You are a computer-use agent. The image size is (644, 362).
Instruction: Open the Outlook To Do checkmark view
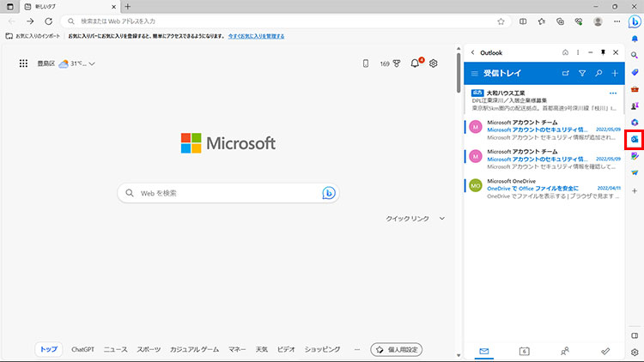605,351
